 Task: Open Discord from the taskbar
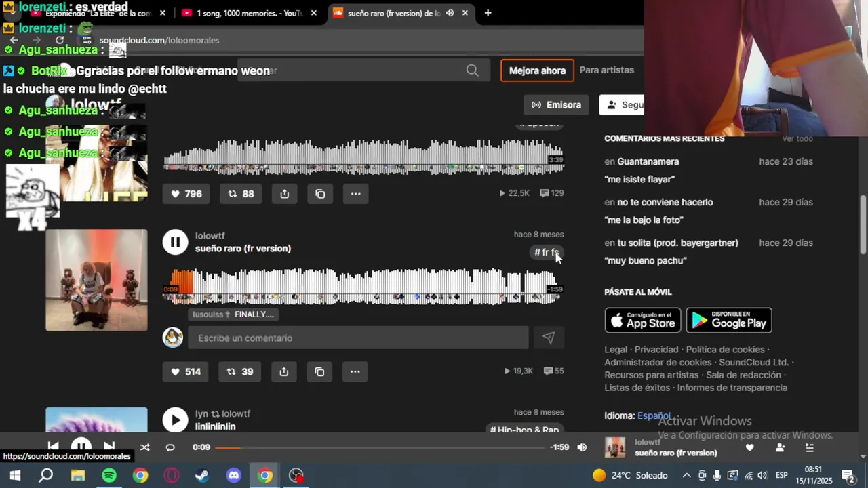click(234, 476)
